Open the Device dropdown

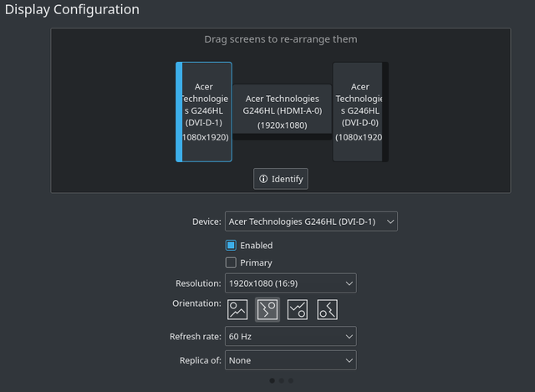point(311,221)
